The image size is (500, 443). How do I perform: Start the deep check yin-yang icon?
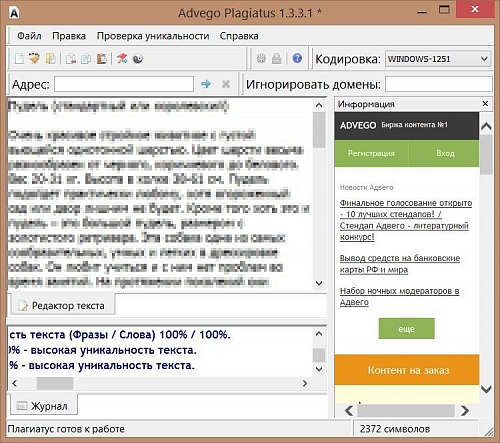pyautogui.click(x=138, y=59)
